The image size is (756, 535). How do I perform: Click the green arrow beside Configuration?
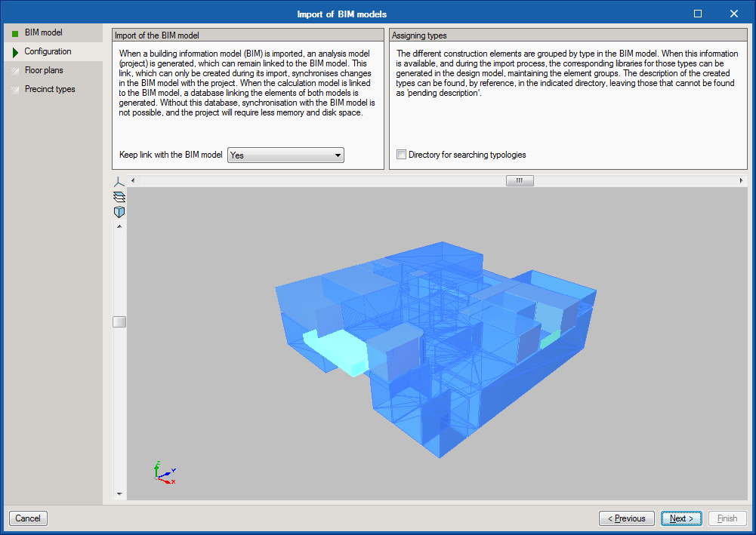click(15, 52)
